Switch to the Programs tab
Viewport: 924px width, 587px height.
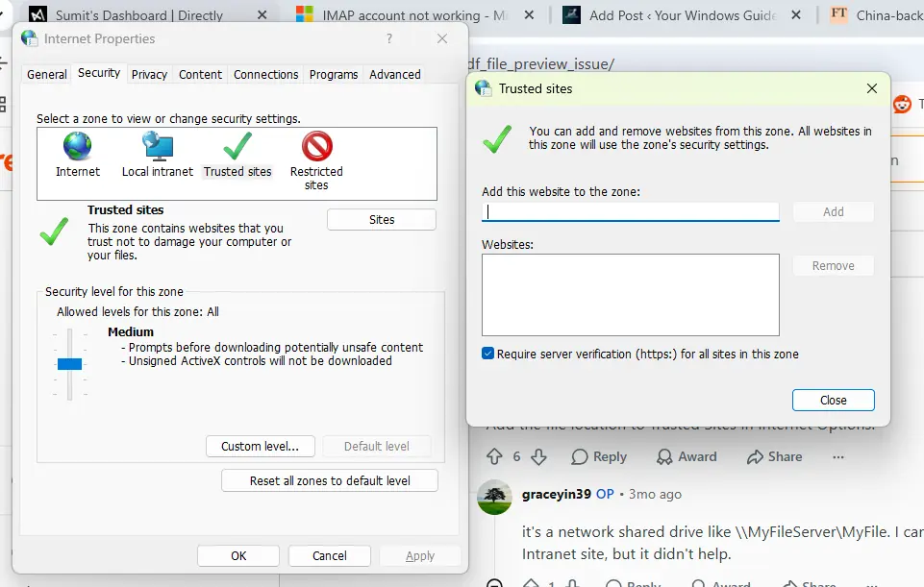[334, 75]
